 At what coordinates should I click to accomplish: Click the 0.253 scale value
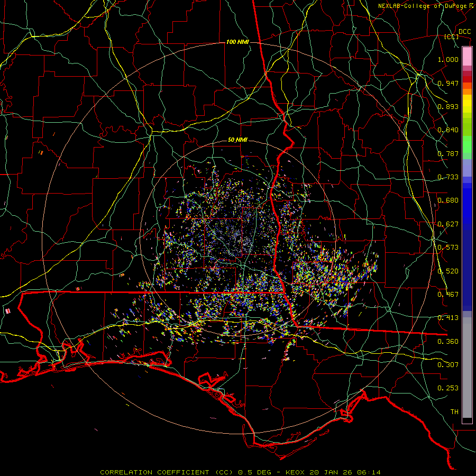(x=448, y=388)
